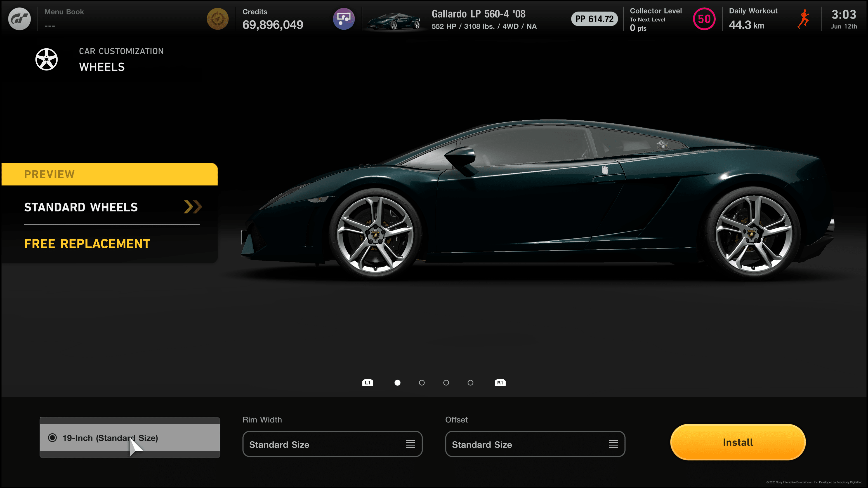
Task: Click the Install button
Action: click(738, 442)
